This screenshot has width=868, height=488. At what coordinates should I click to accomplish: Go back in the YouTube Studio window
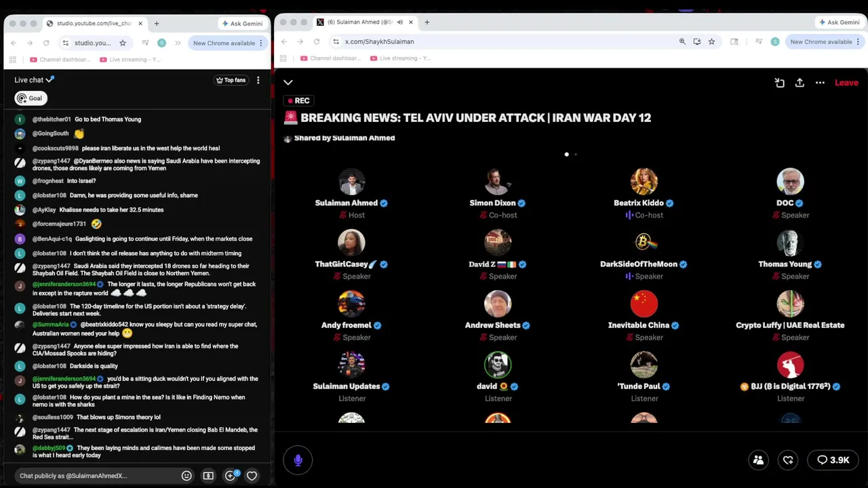[14, 43]
